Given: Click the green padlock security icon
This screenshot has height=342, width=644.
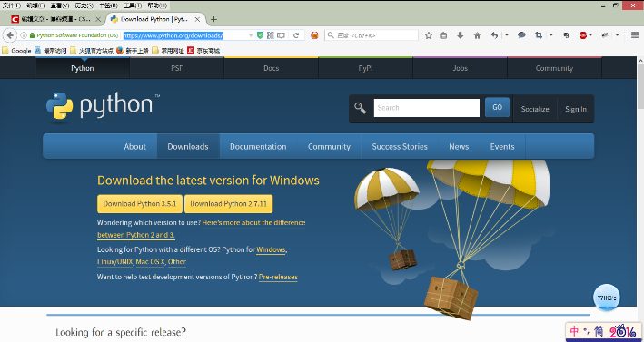Looking at the screenshot, I should (32, 35).
